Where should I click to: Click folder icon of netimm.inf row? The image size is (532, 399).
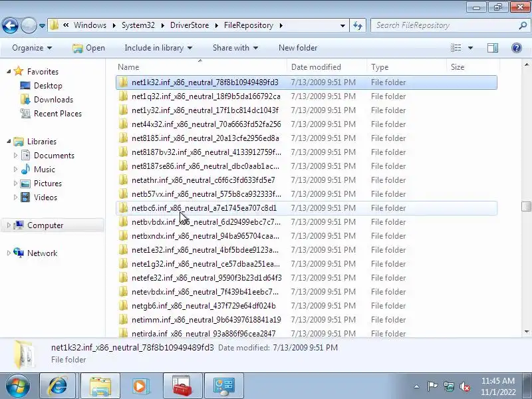click(124, 319)
